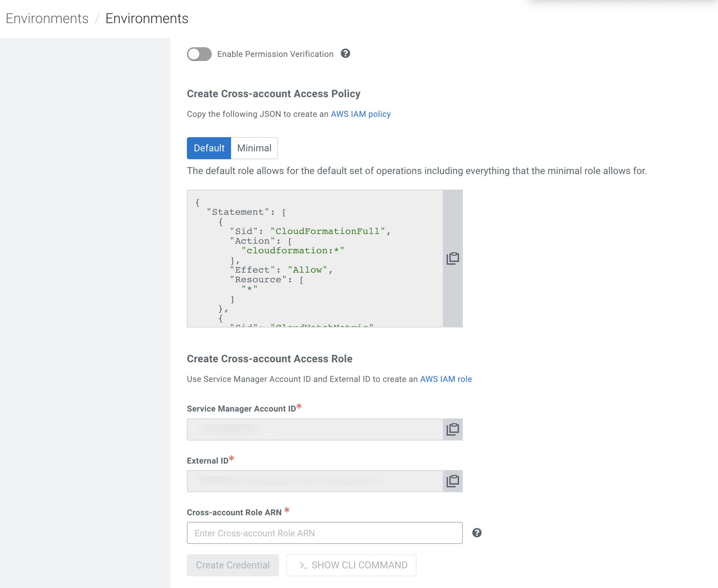Click help icon beside Permission Verification

345,53
